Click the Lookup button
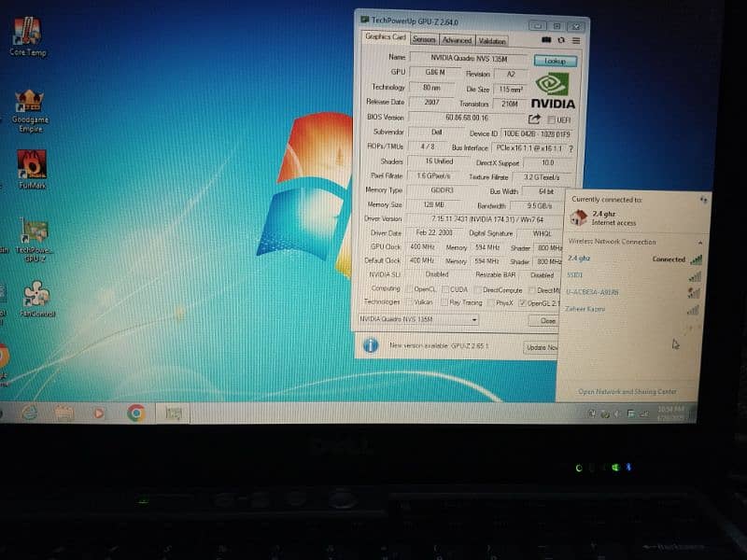Image resolution: width=747 pixels, height=560 pixels. pos(555,61)
